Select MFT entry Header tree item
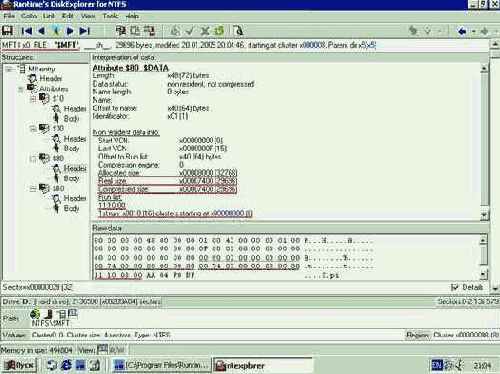500x374 pixels. (x=51, y=78)
